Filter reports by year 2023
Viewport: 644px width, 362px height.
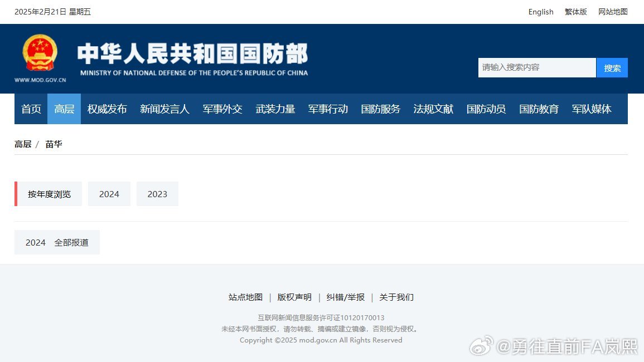(x=157, y=194)
